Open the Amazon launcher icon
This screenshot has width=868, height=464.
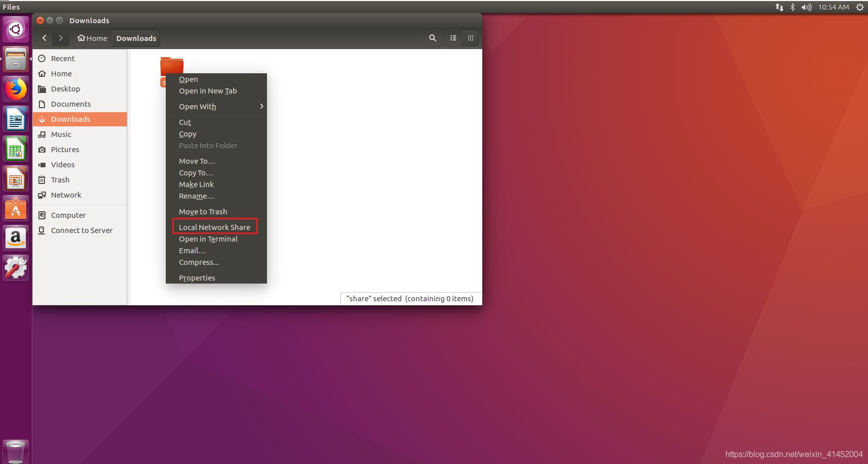coord(16,238)
